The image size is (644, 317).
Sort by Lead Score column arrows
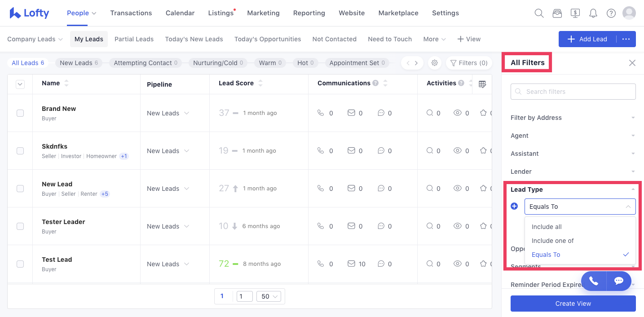click(260, 83)
